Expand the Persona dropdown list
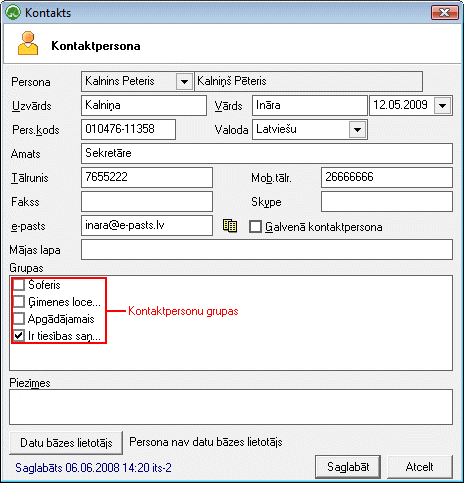 tap(184, 81)
